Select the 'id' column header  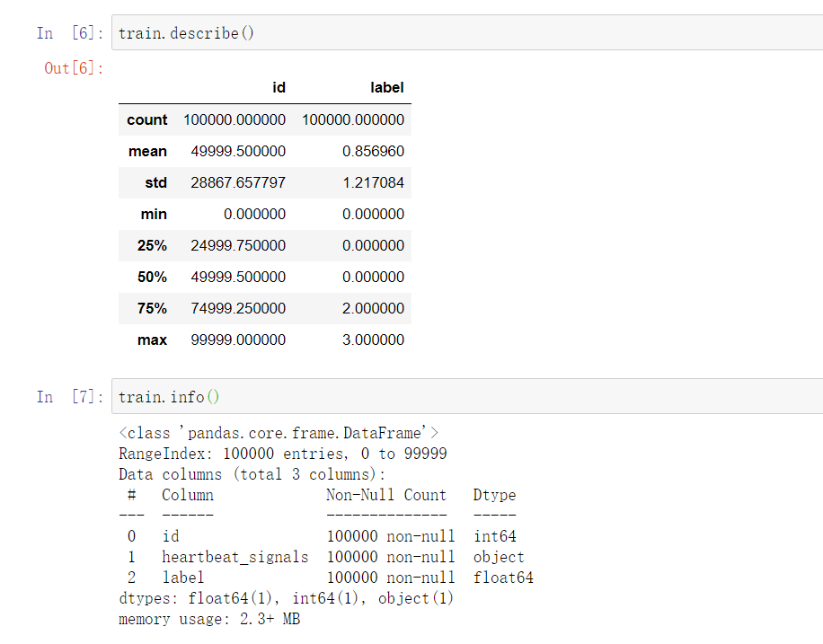click(279, 88)
